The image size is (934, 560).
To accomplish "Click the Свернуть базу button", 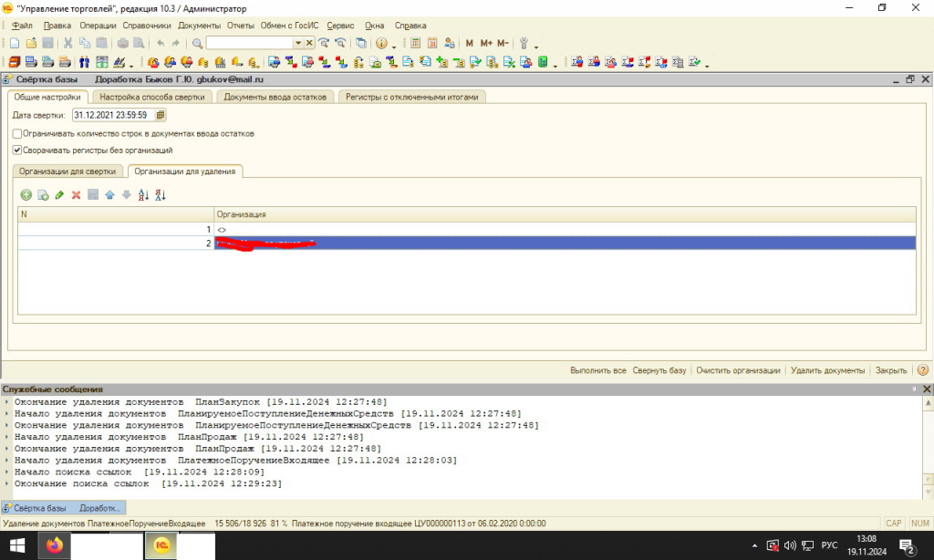I will [x=659, y=370].
